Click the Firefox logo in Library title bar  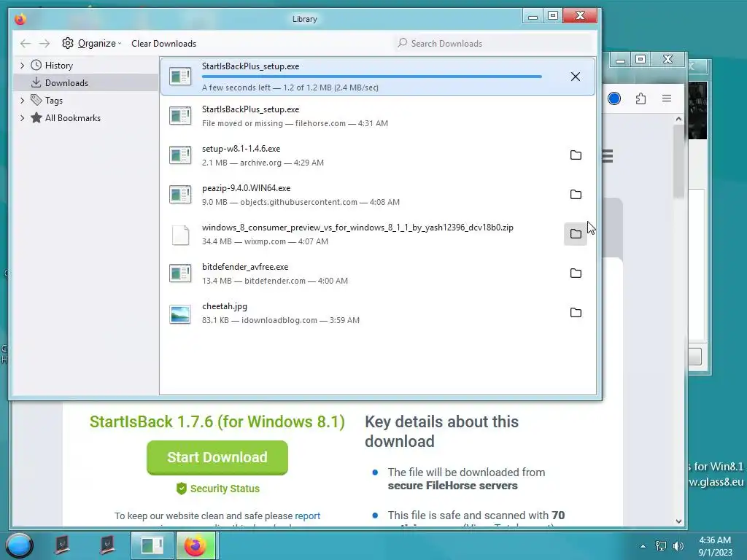pos(20,19)
